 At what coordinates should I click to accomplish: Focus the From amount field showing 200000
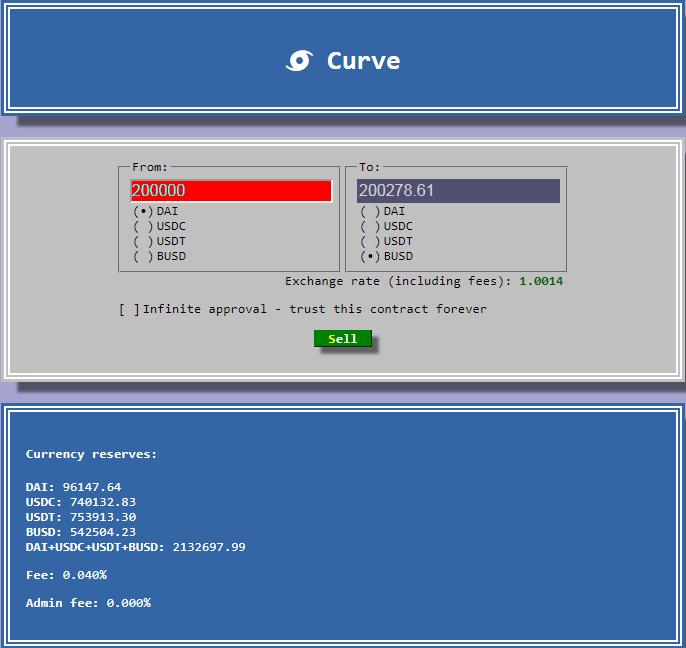[231, 191]
